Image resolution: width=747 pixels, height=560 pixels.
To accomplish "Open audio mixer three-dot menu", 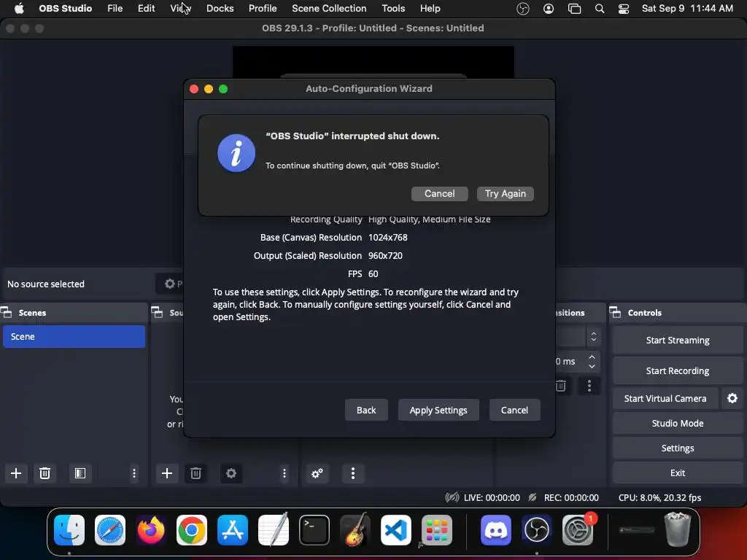I will [x=353, y=473].
